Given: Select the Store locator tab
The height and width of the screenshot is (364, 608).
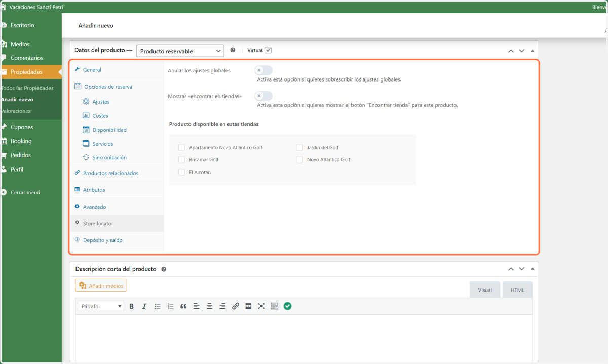Looking at the screenshot, I should tap(117, 223).
